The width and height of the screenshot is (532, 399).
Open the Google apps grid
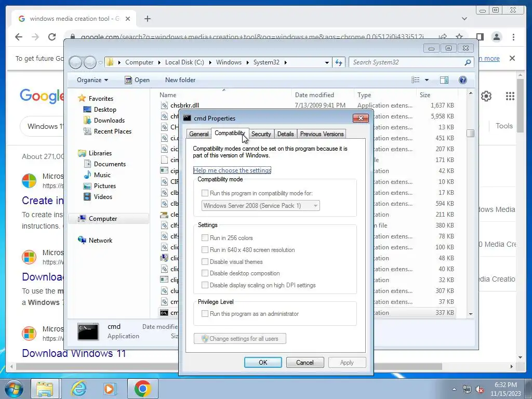coord(510,96)
